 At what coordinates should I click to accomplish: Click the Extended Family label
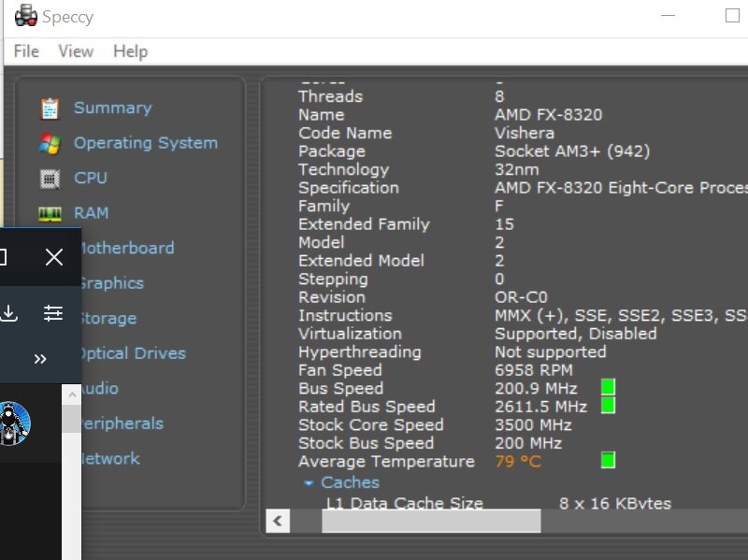364,224
